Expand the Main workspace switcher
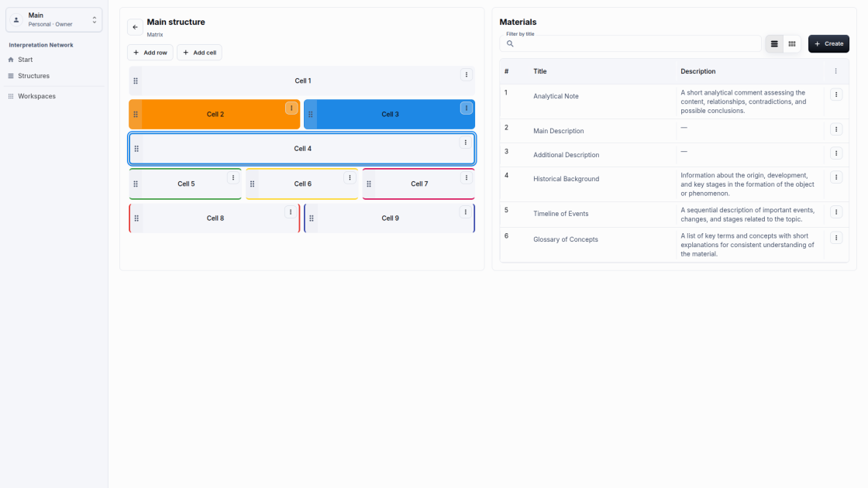The image size is (868, 488). [x=53, y=20]
